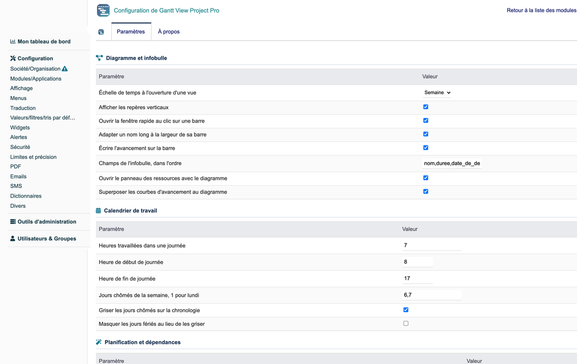
Task: Click the Heure de début de journée field
Action: (x=417, y=262)
